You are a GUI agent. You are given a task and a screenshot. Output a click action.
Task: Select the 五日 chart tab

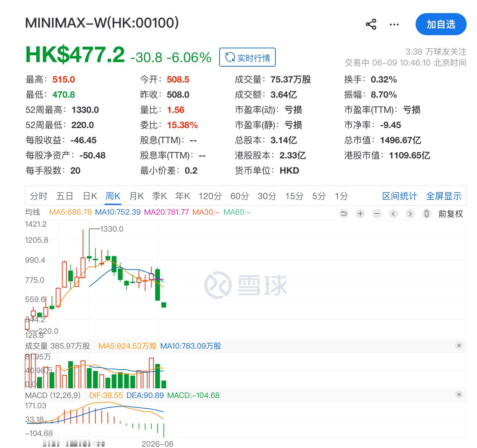[x=65, y=196]
